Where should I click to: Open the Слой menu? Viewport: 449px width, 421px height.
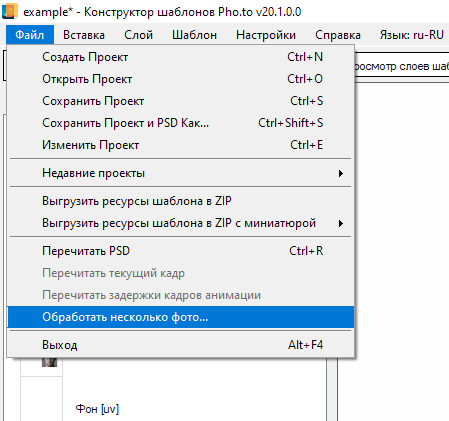[138, 35]
